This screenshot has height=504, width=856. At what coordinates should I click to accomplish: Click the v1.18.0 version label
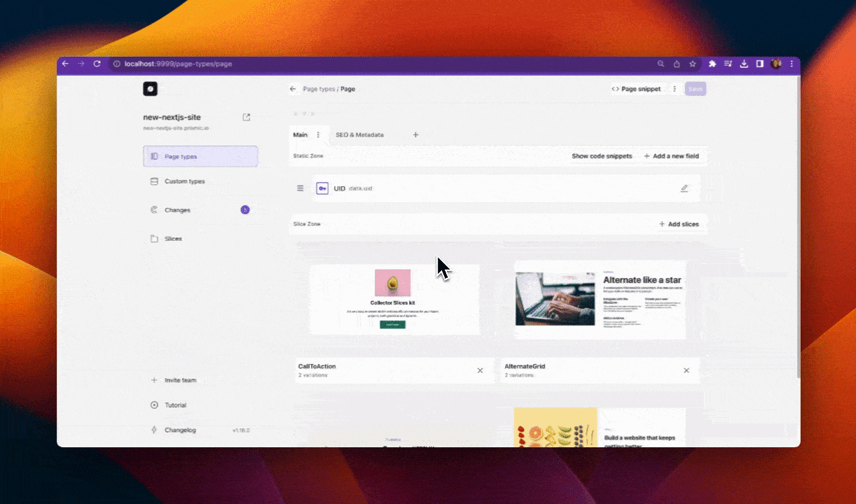(241, 430)
